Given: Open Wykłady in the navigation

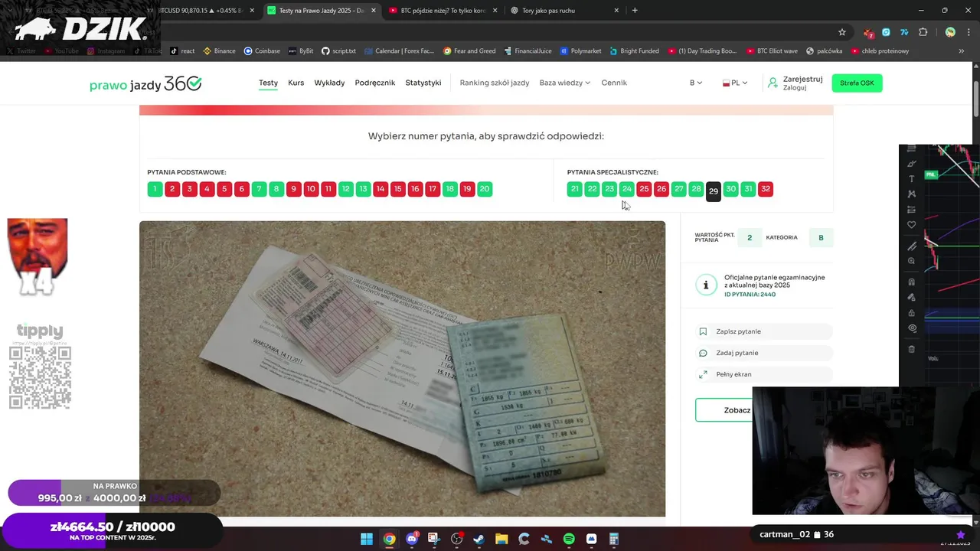Looking at the screenshot, I should pyautogui.click(x=329, y=83).
